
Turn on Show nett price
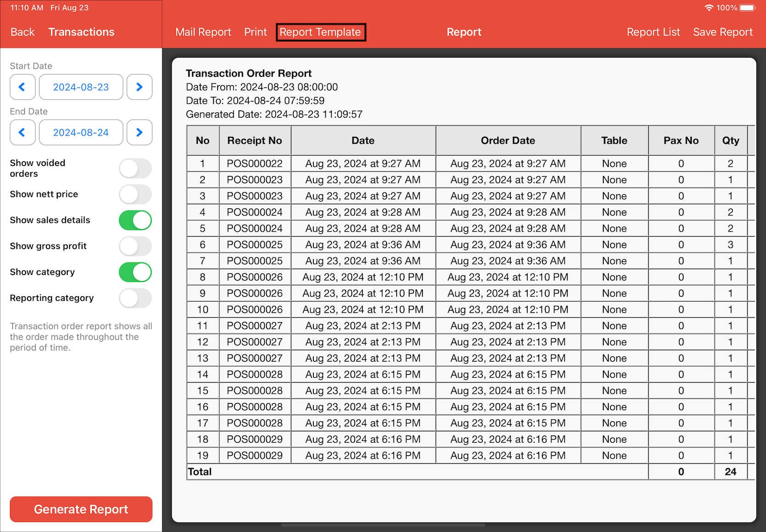coord(135,195)
